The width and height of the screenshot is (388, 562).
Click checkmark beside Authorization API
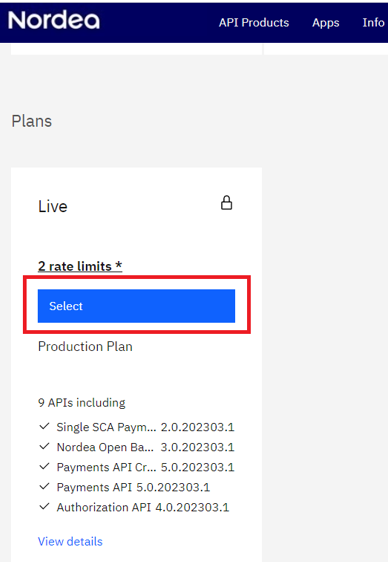point(44,507)
